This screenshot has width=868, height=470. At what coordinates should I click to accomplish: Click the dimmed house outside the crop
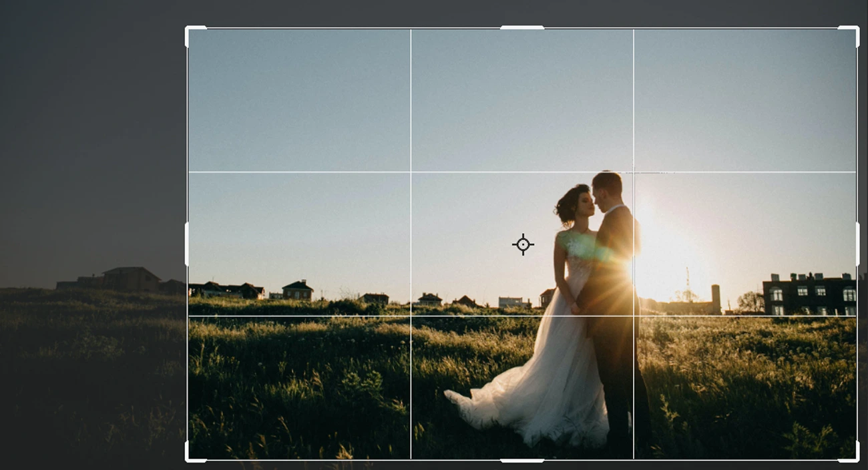click(x=130, y=279)
